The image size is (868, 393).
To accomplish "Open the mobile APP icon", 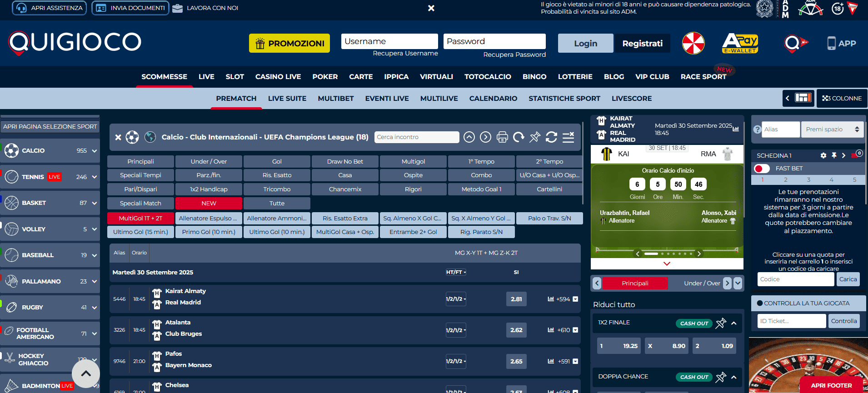I will coord(831,43).
